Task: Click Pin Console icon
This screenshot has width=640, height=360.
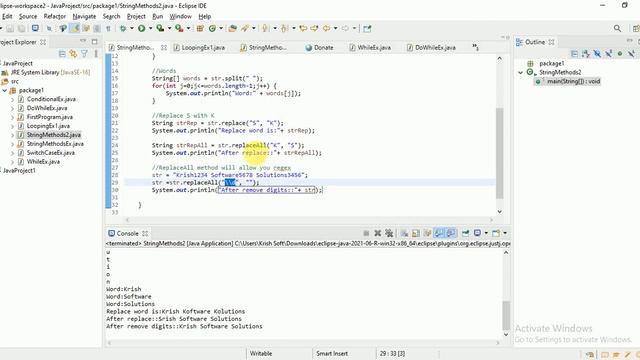Action: click(466, 233)
